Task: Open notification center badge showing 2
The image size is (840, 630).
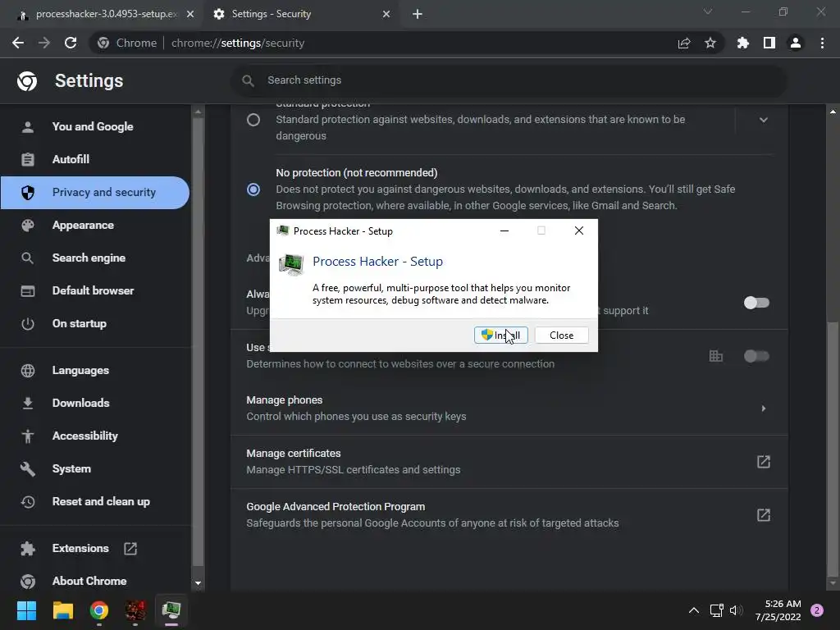Action: click(817, 610)
